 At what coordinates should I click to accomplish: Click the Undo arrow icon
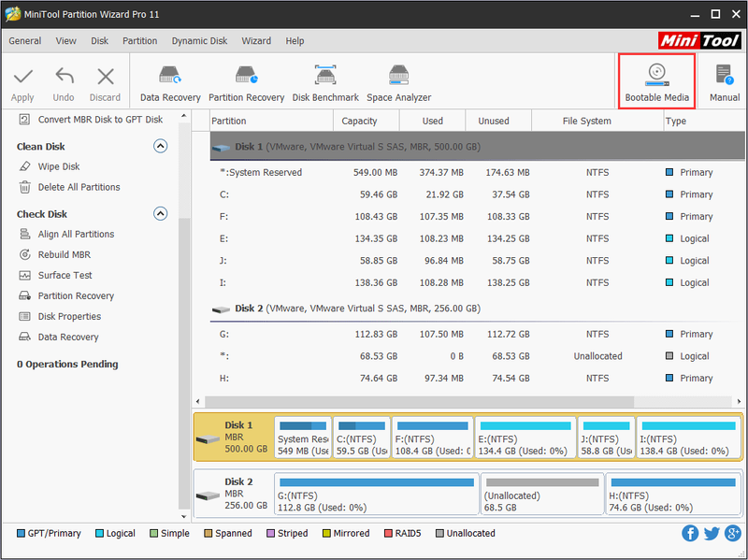click(x=64, y=77)
